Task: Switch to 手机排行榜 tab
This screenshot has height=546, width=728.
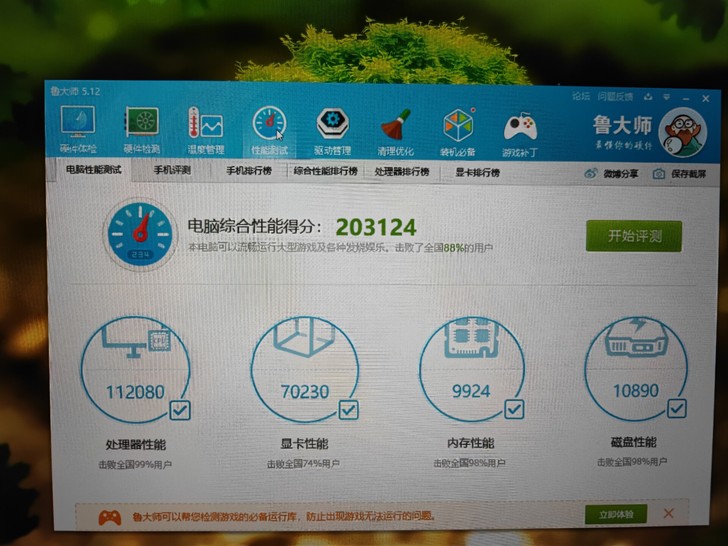Action: (x=249, y=171)
